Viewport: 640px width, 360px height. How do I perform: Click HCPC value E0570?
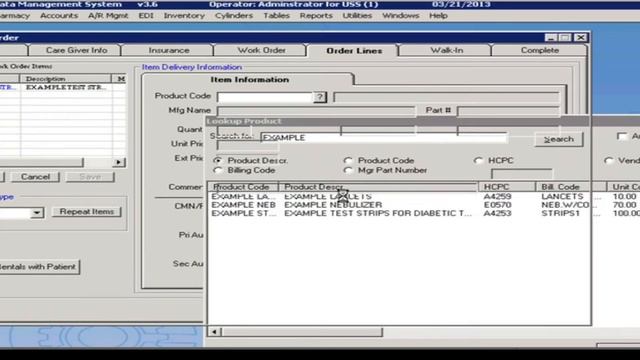click(497, 205)
